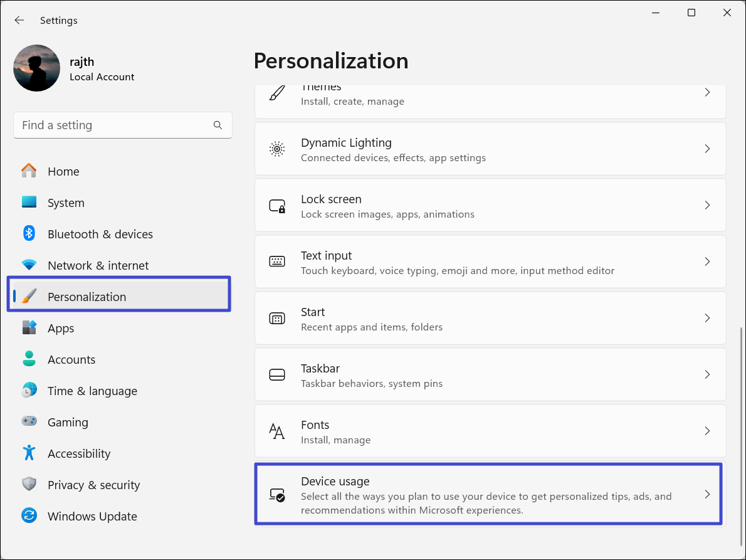Click the Bluetooth & devices icon
Viewport: 746px width, 560px height.
29,234
